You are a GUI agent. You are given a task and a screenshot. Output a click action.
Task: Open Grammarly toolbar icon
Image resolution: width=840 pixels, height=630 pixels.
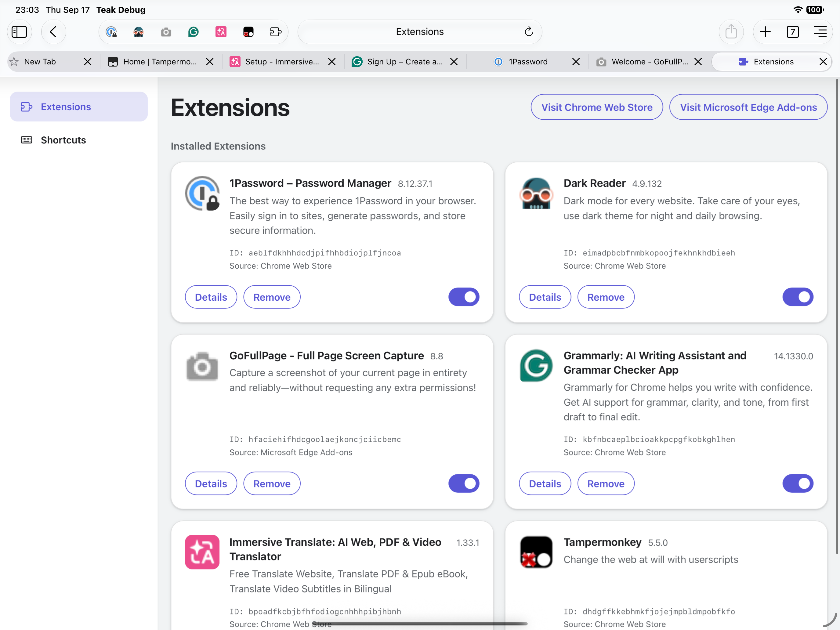pyautogui.click(x=193, y=32)
